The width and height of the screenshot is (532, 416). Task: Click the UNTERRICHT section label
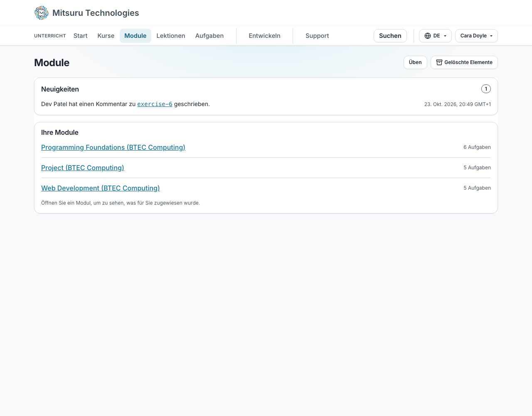point(50,36)
